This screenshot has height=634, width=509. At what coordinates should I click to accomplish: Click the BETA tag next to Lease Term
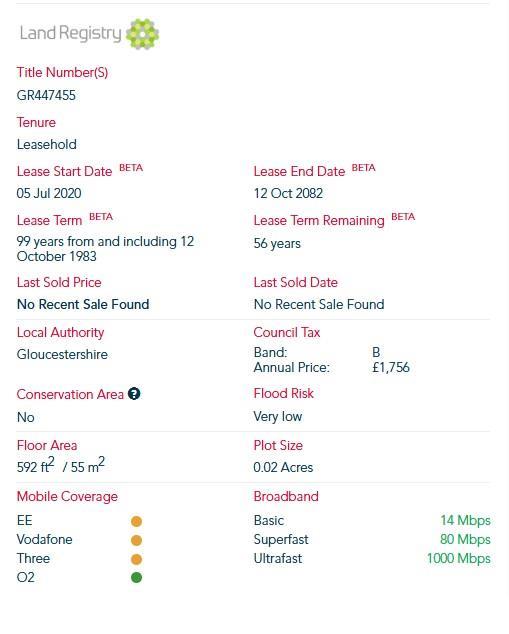pos(101,217)
